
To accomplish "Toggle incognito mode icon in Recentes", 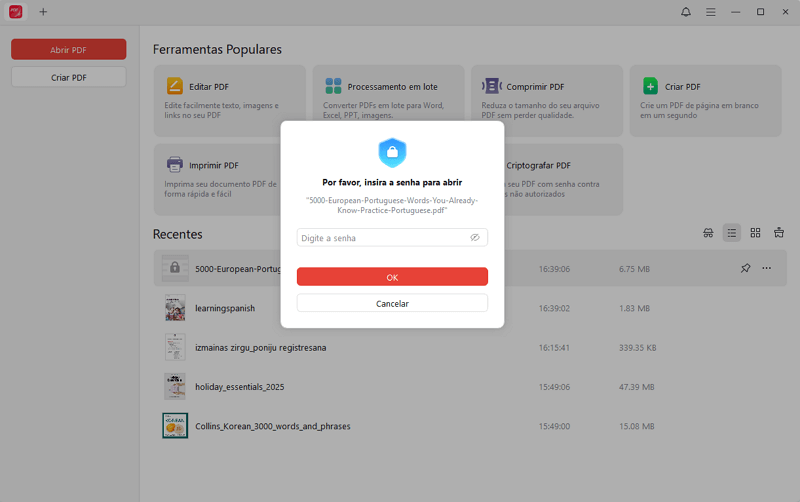I will [x=708, y=233].
